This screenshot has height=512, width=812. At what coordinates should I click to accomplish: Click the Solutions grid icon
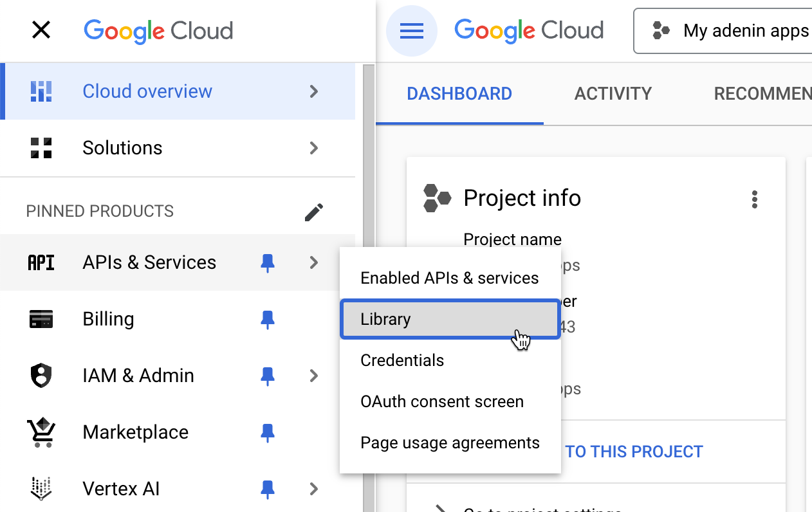click(x=41, y=148)
